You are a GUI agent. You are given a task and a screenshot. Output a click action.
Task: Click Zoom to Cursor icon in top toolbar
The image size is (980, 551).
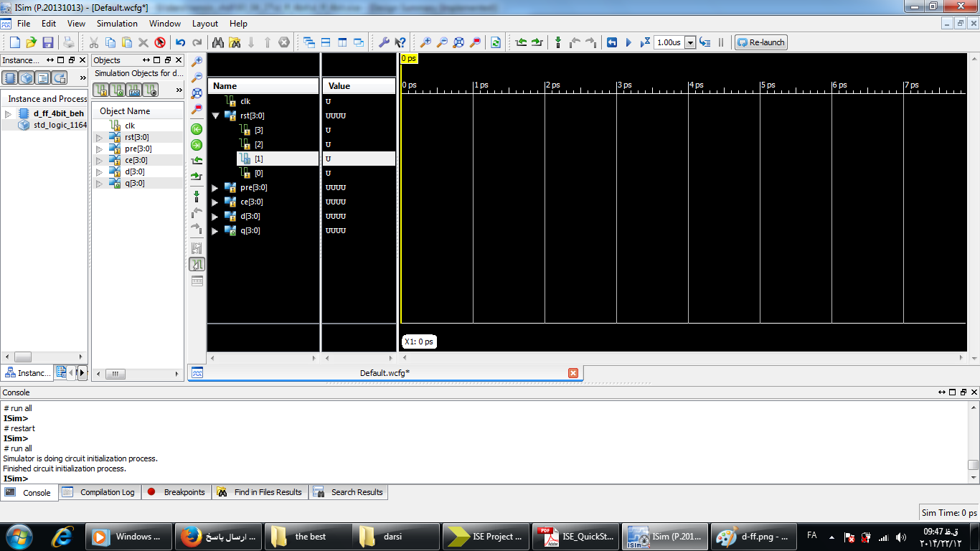click(476, 42)
